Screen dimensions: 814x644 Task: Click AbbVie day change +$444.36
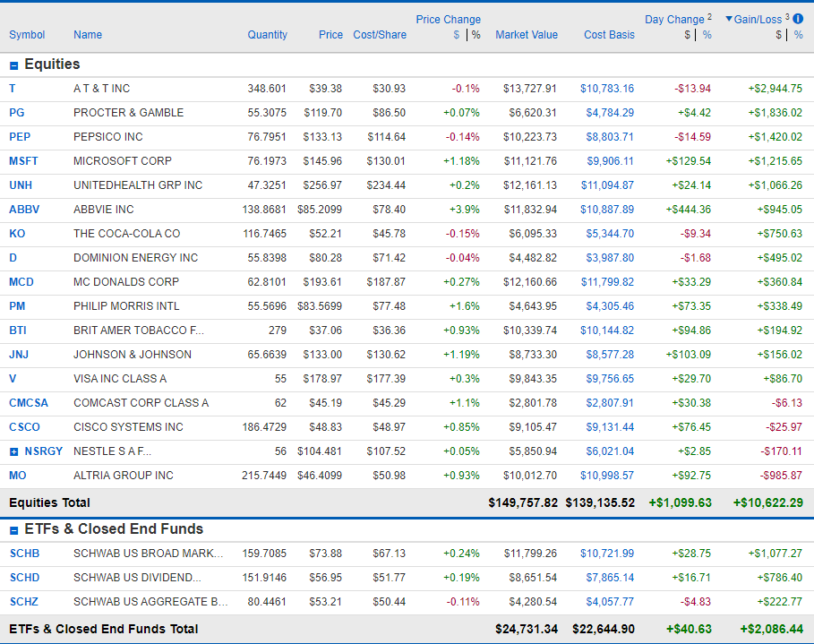click(x=689, y=210)
